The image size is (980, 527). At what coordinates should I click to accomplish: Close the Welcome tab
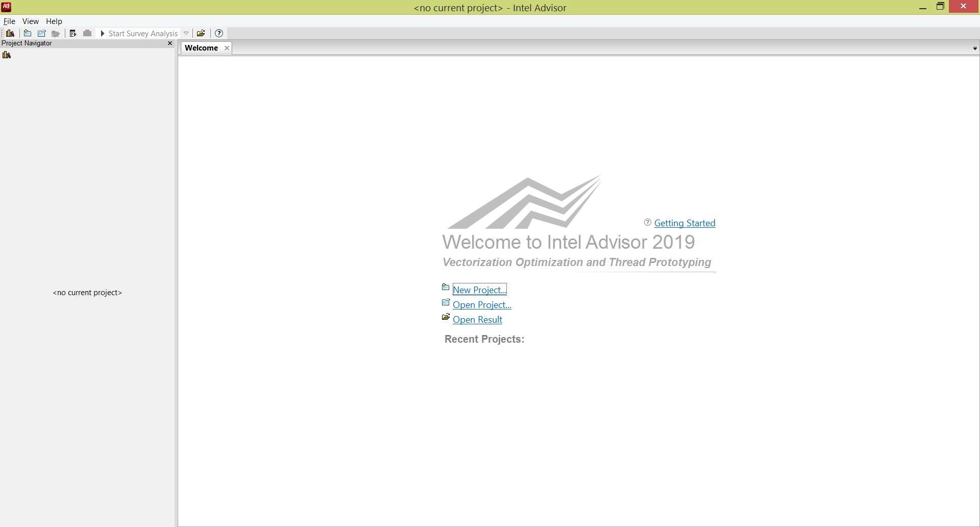click(227, 47)
